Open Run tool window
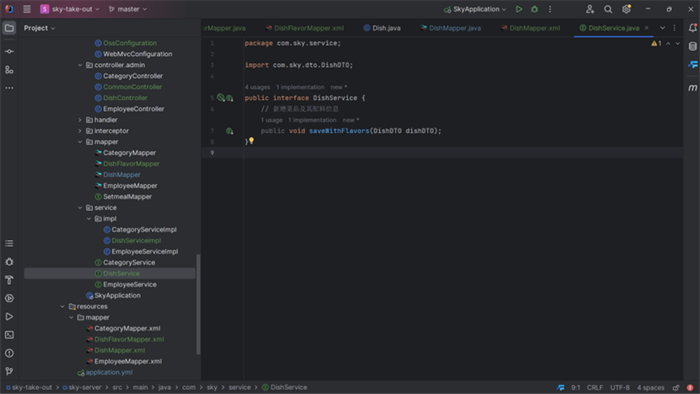Image resolution: width=700 pixels, height=394 pixels. 9,316
